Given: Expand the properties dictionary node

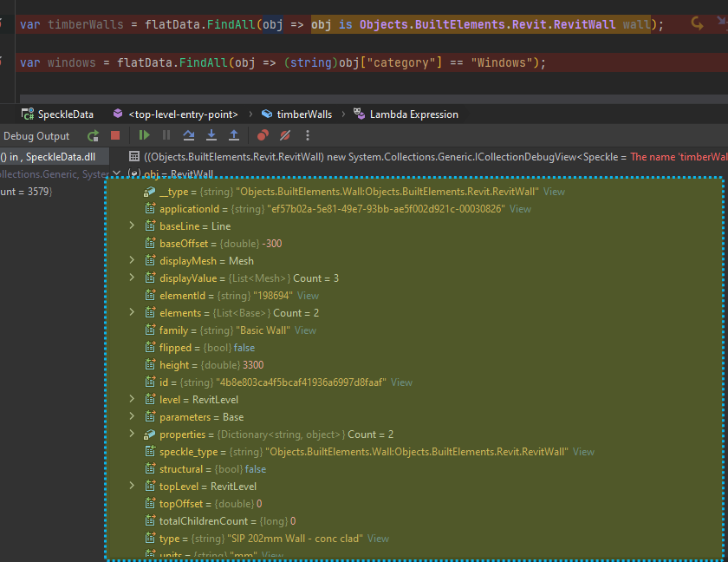Looking at the screenshot, I should [132, 435].
